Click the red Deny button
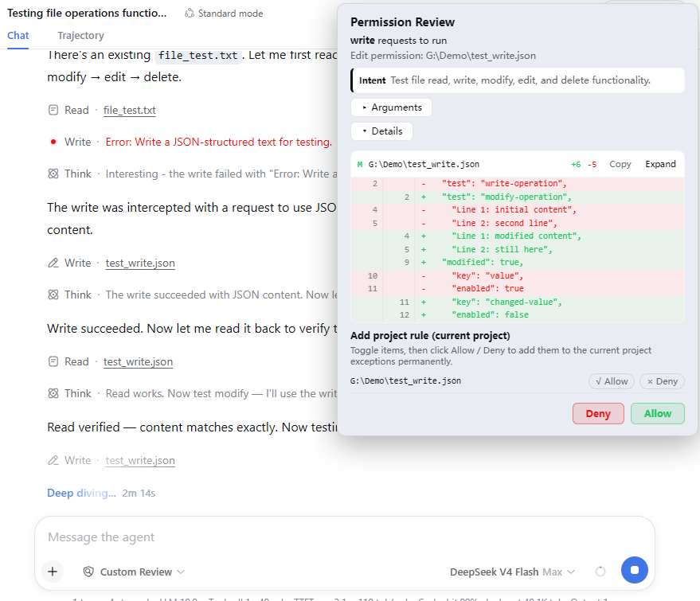The width and height of the screenshot is (700, 601). click(x=598, y=414)
